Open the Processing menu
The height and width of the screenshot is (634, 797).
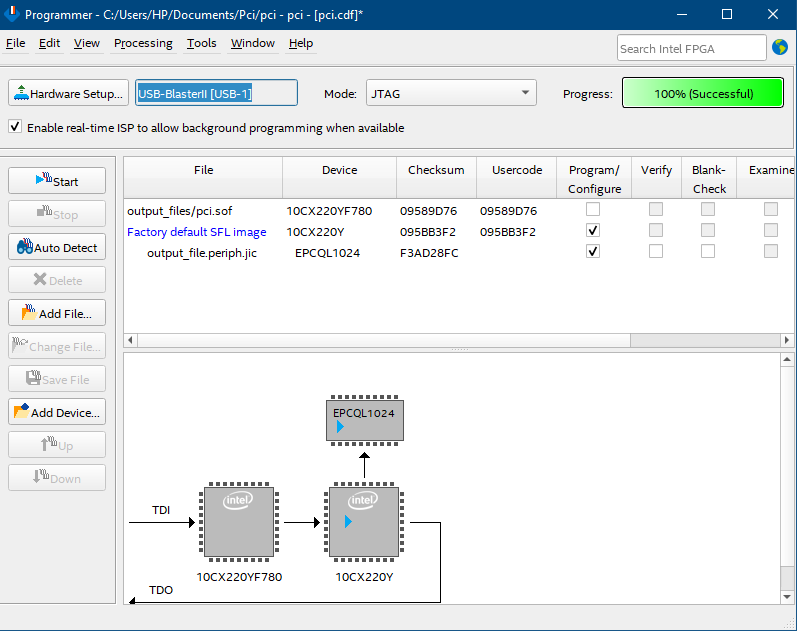click(143, 43)
